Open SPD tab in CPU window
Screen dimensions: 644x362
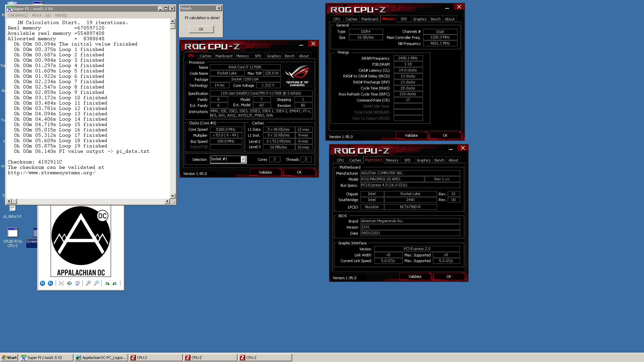click(x=258, y=56)
